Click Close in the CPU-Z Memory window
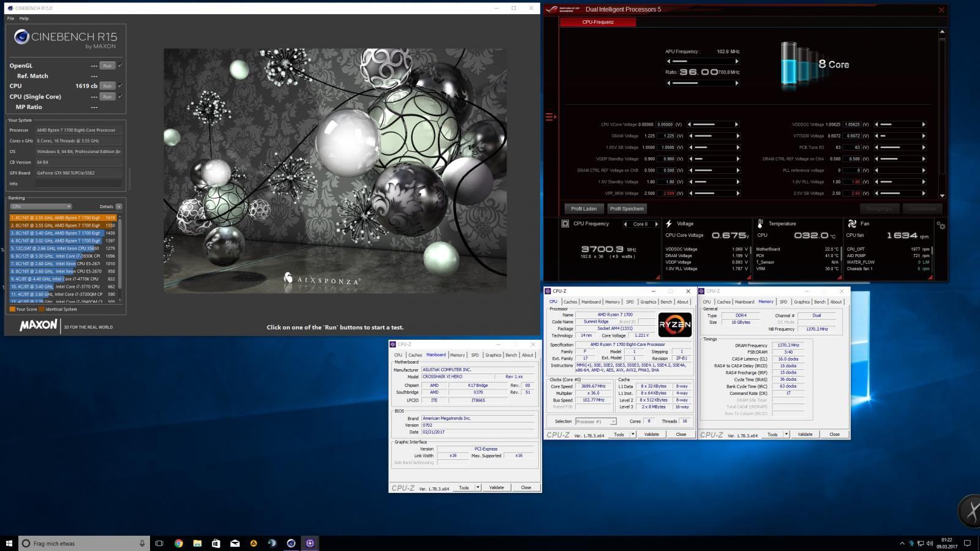The image size is (980, 551). [x=834, y=435]
